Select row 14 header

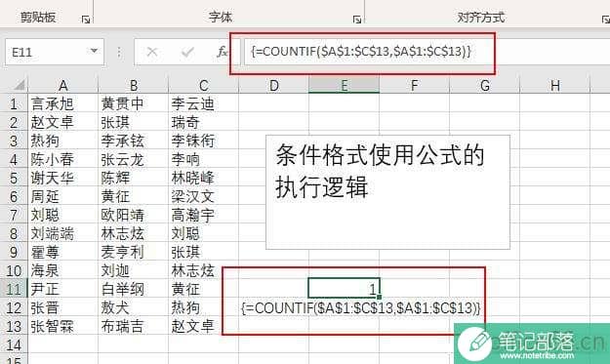point(14,344)
